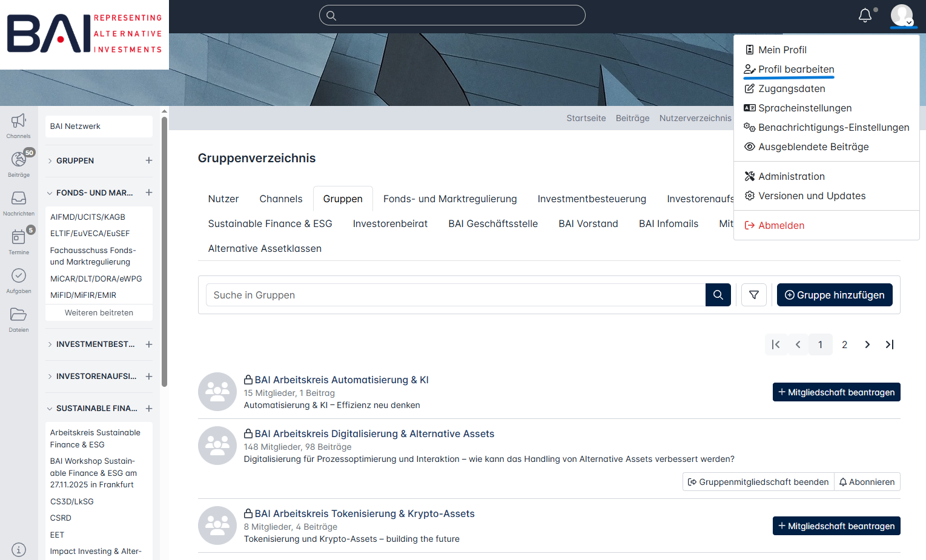Go to page 2 of group list

tap(844, 344)
